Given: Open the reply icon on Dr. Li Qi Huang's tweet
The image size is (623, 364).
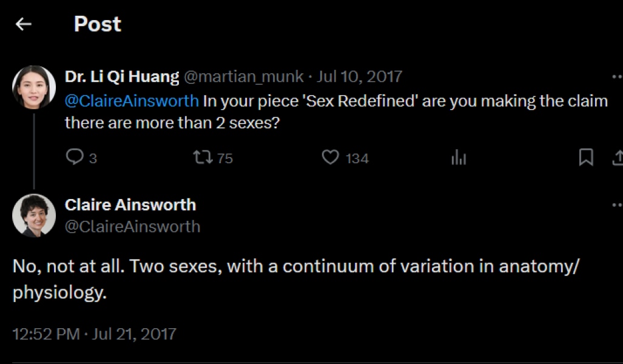Looking at the screenshot, I should click(x=75, y=157).
